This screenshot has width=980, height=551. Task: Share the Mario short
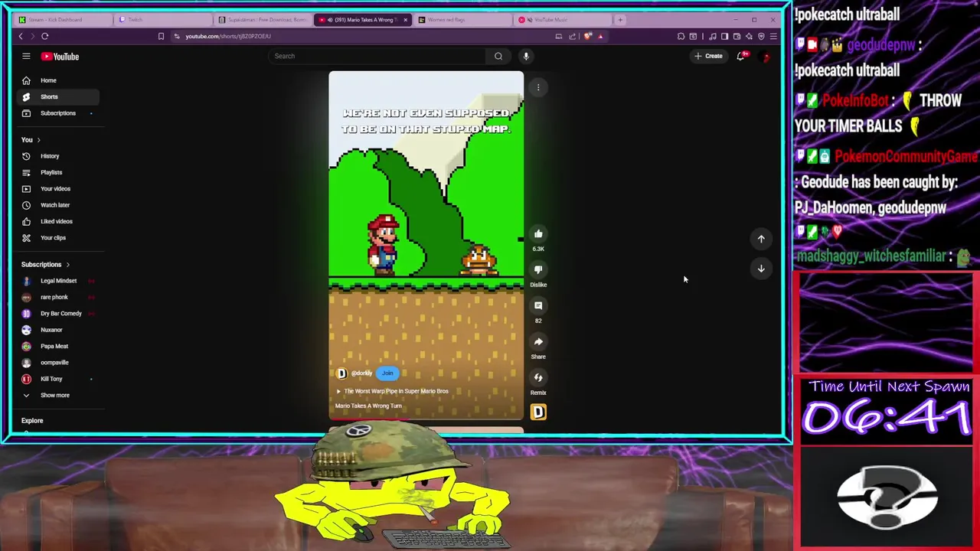[538, 342]
